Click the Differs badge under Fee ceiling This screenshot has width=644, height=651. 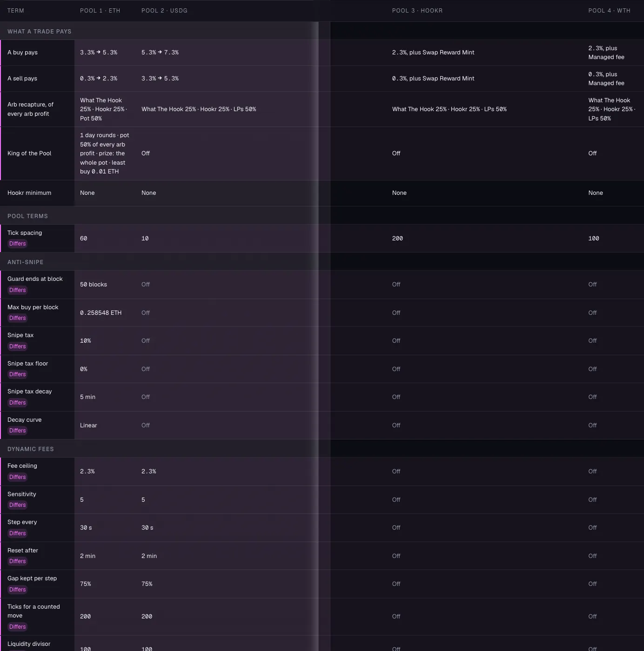pos(18,477)
